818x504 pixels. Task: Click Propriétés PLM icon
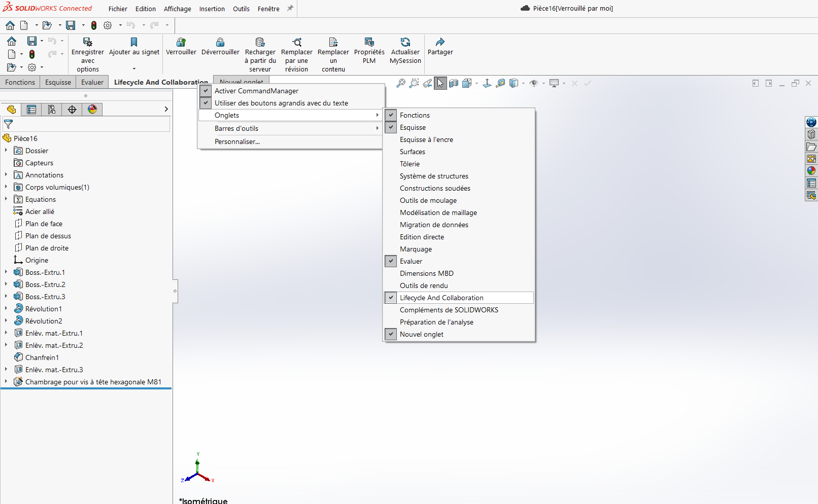click(x=369, y=42)
